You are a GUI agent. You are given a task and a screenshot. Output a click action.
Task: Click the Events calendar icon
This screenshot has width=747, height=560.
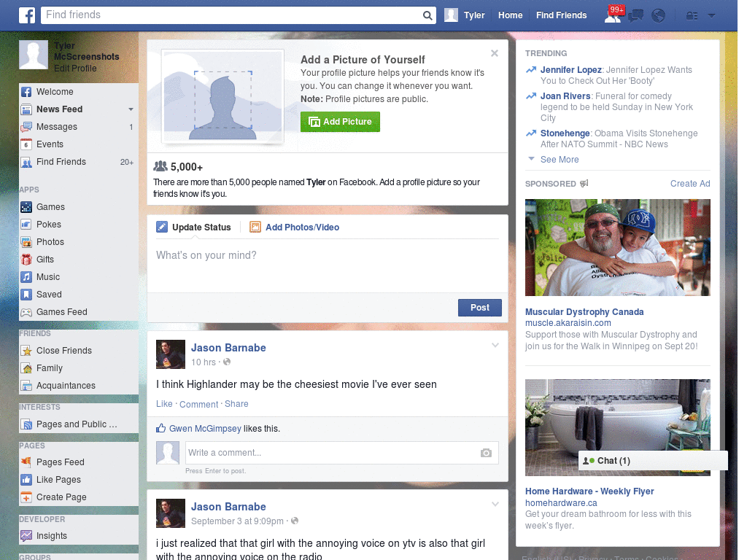[26, 144]
